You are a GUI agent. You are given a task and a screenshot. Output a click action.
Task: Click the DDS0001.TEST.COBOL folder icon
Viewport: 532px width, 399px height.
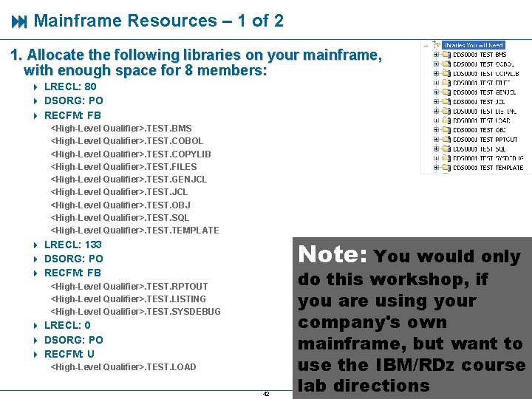coord(447,64)
